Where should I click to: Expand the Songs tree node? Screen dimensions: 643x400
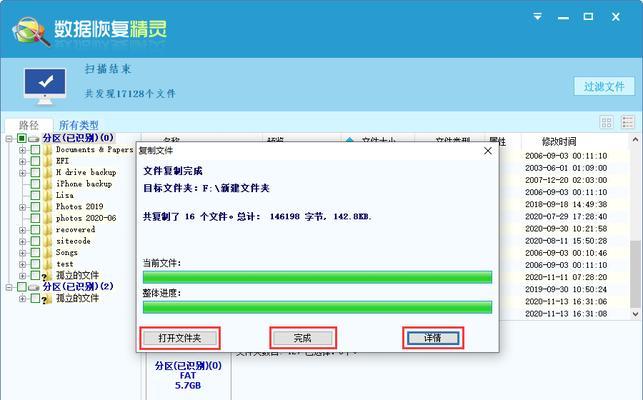(23, 253)
